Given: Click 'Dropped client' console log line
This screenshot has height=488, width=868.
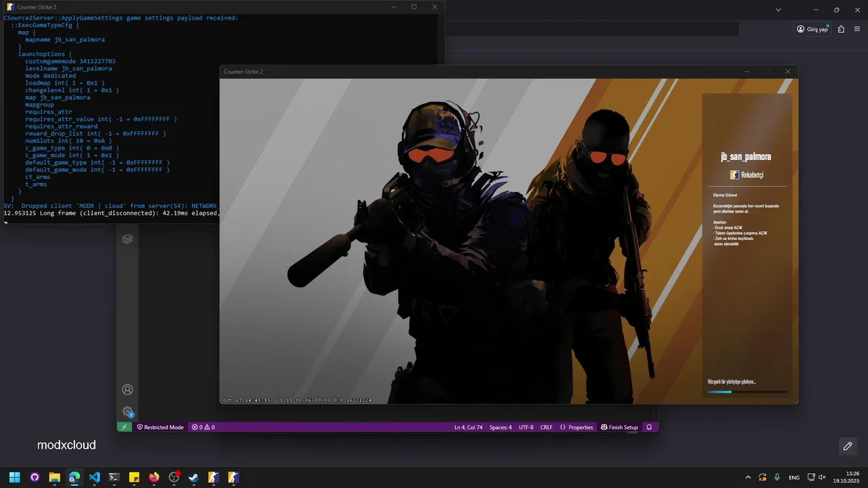Looking at the screenshot, I should [x=110, y=205].
